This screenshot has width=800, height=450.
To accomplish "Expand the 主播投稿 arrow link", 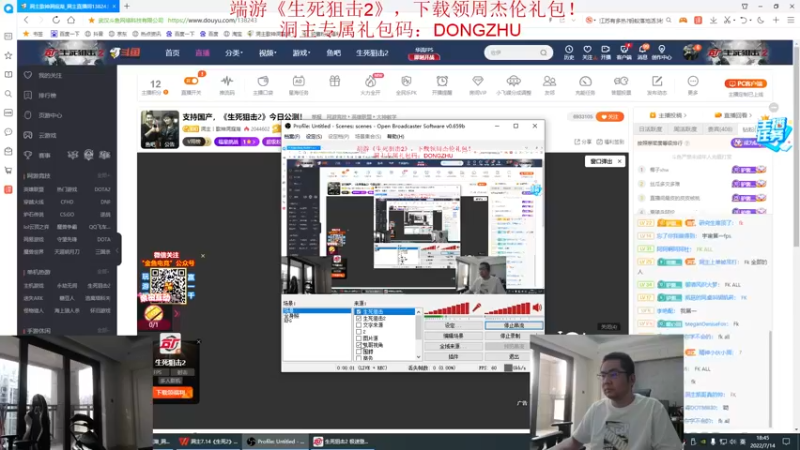I will [x=668, y=115].
